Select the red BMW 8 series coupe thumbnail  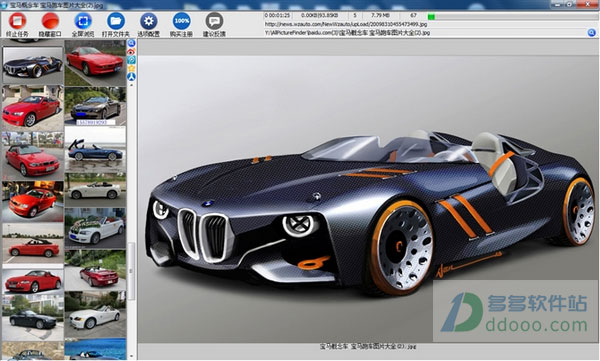95,61
